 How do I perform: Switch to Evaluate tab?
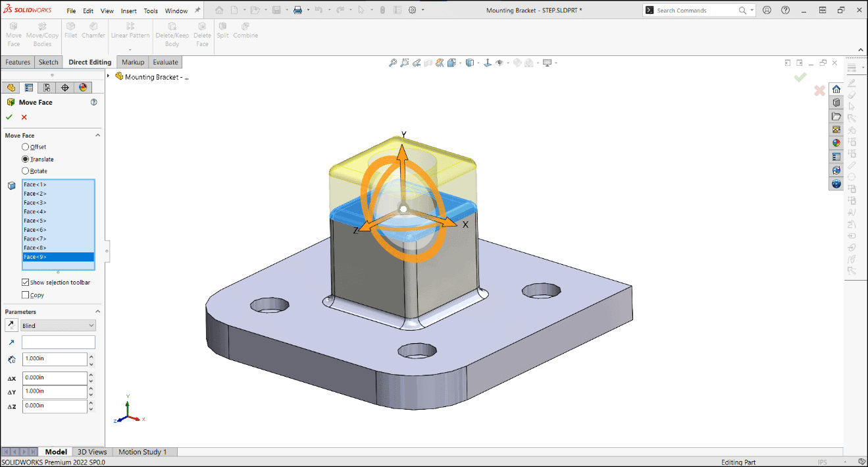pyautogui.click(x=165, y=62)
